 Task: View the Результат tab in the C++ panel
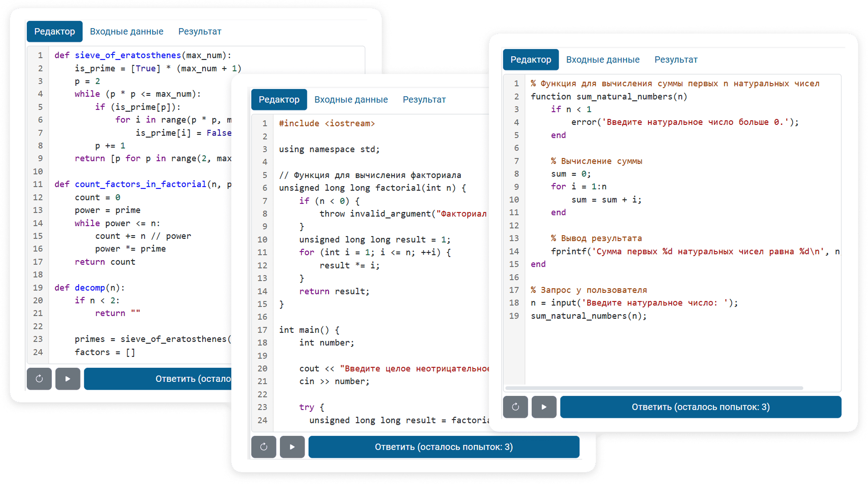click(x=424, y=99)
